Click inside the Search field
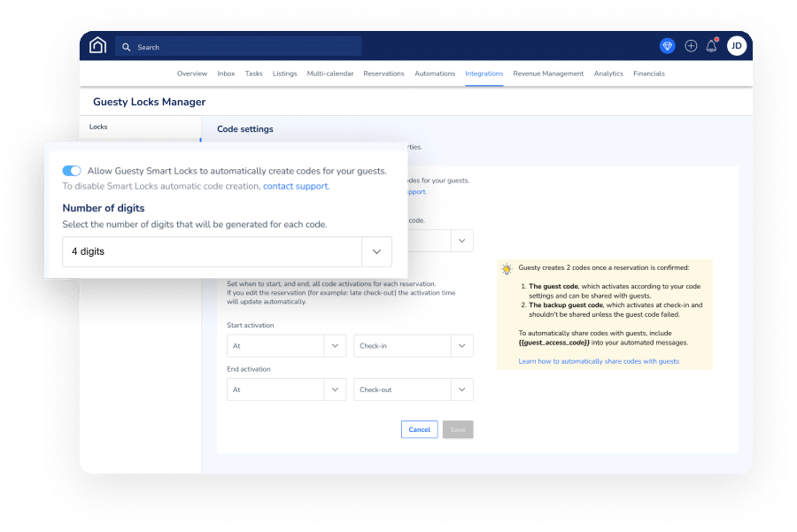The height and width of the screenshot is (532, 797). 238,47
